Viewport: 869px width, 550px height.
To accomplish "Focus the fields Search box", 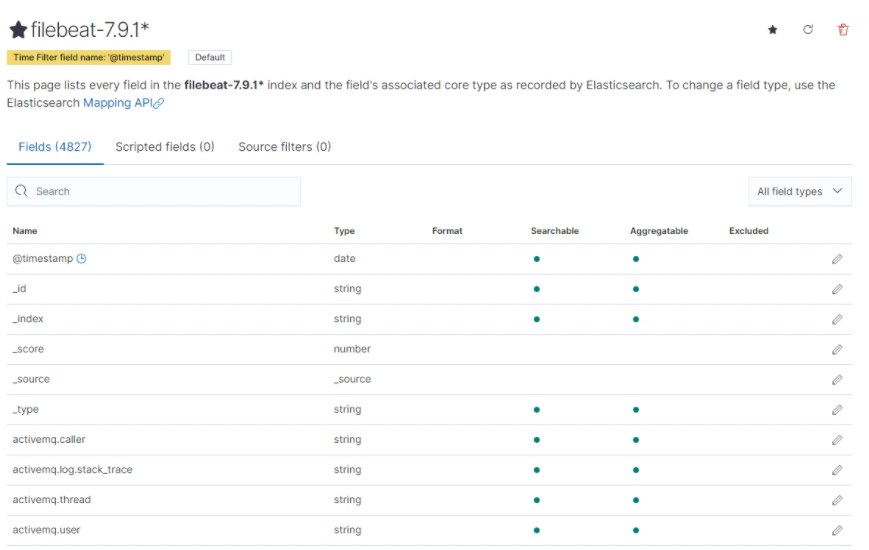I will [x=154, y=191].
